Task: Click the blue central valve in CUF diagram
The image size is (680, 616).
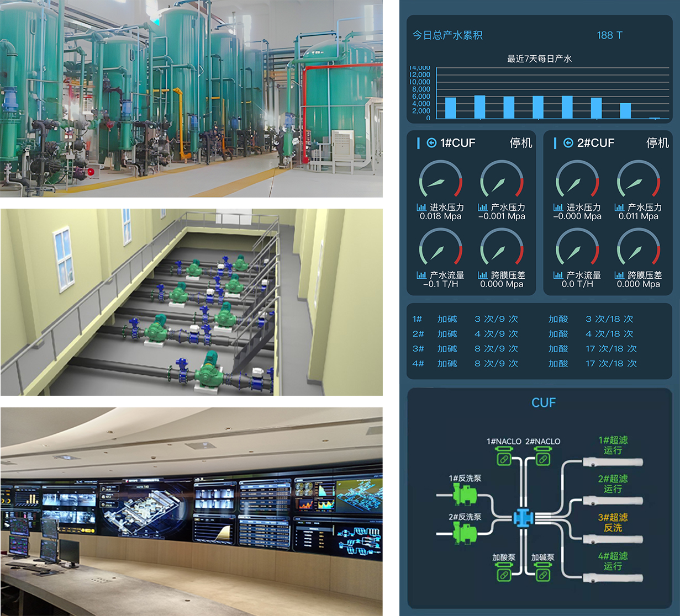Action: point(523,518)
